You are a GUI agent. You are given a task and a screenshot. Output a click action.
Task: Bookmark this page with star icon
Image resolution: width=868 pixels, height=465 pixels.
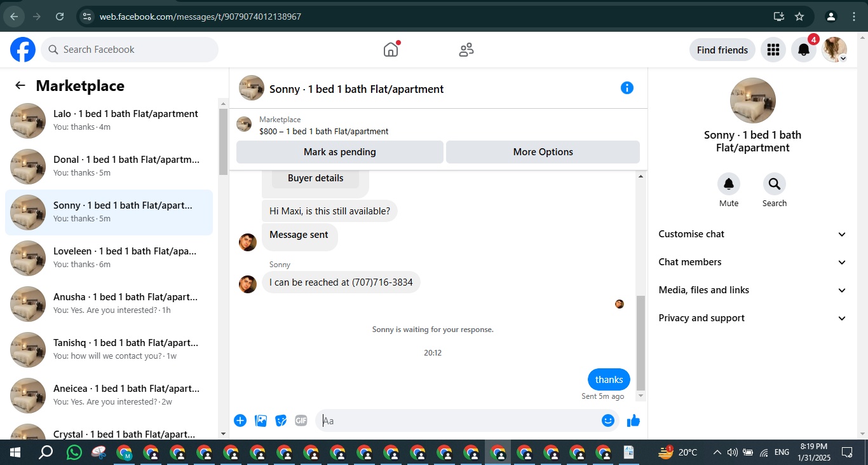[799, 17]
